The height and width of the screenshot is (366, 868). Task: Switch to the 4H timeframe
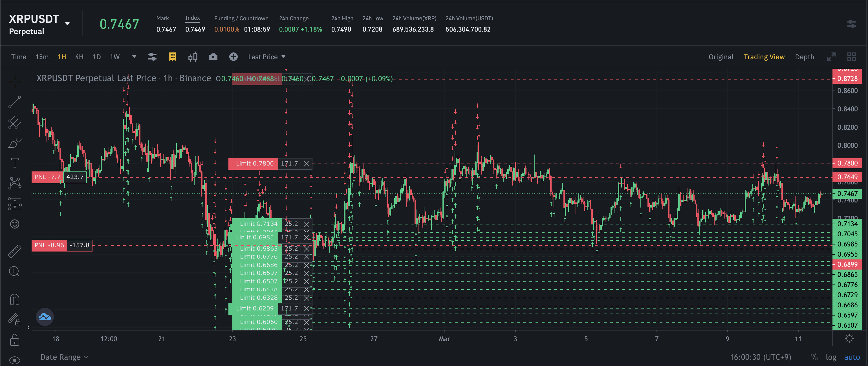click(x=79, y=57)
